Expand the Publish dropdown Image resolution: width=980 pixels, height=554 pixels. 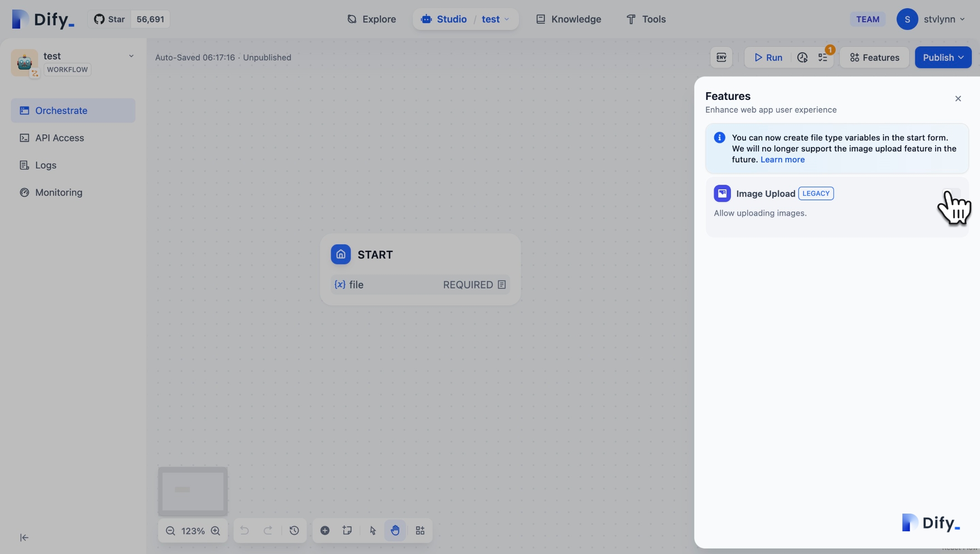pos(943,57)
